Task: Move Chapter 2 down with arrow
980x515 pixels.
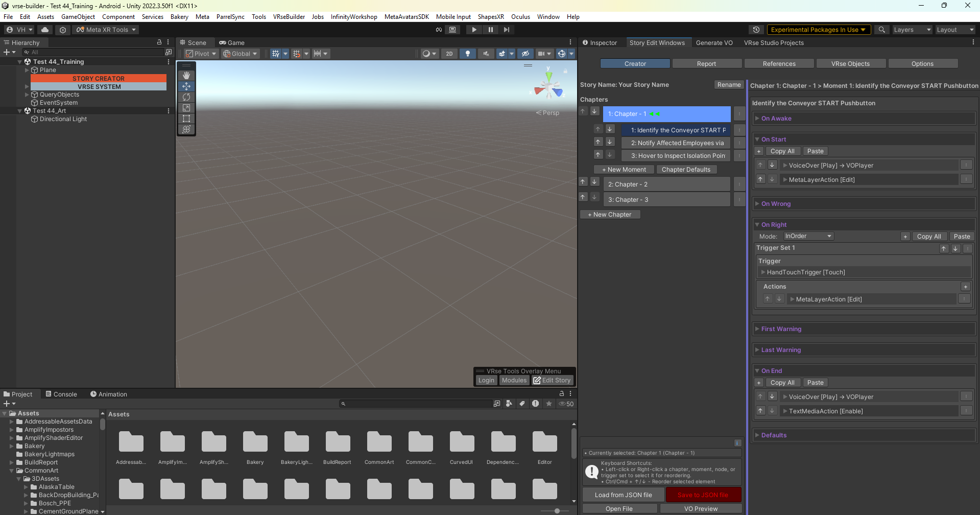Action: 594,181
